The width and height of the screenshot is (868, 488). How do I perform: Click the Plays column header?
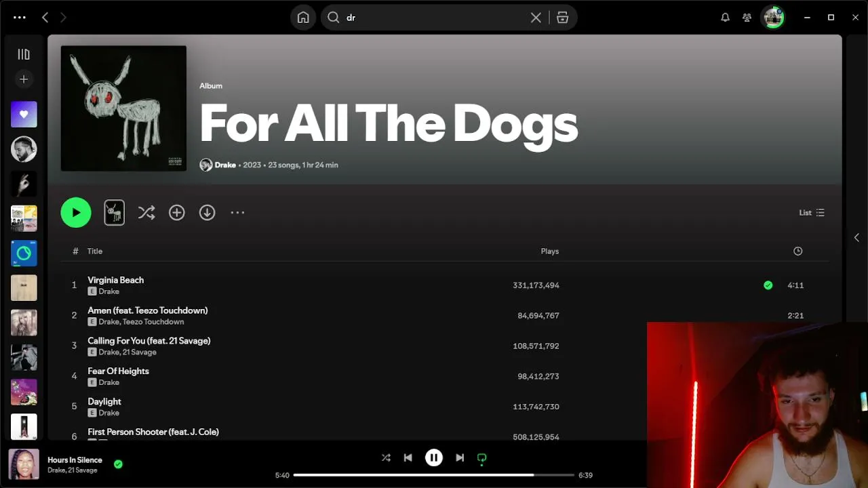point(550,251)
